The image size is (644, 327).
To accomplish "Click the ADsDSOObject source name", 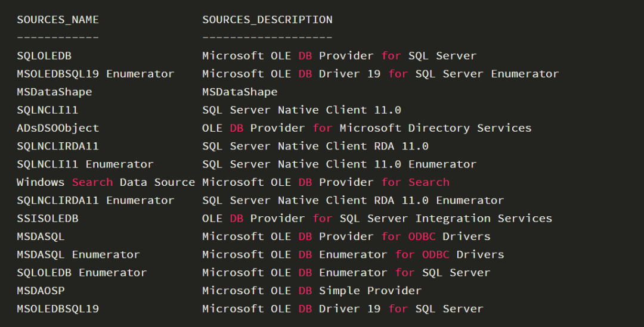I will pos(58,128).
